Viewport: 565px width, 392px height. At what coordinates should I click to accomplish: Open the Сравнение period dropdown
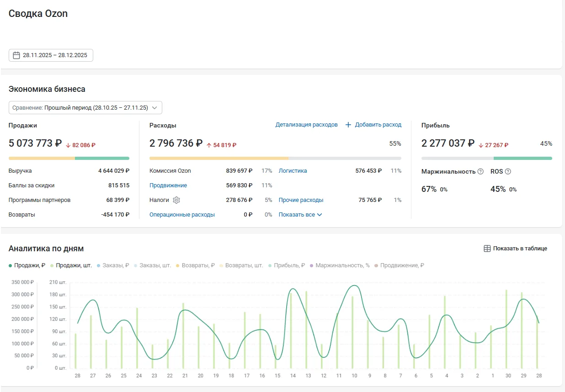(85, 108)
